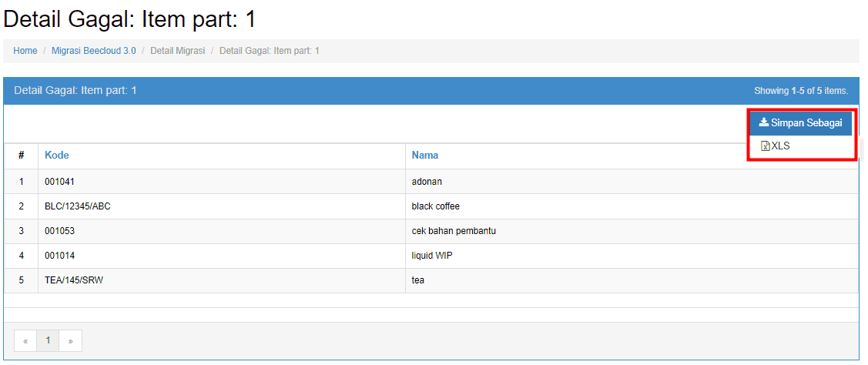Click the large page heading Detail Gagal
The width and height of the screenshot is (868, 365).
point(129,20)
